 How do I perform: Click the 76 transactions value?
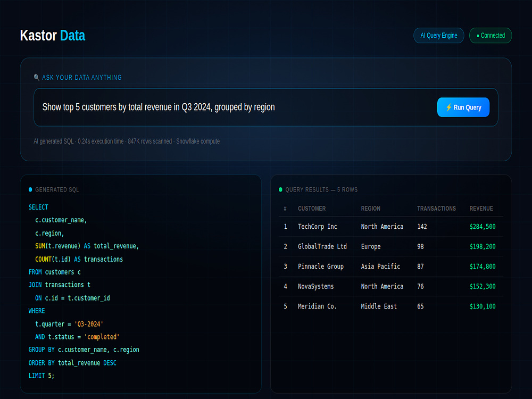(x=420, y=286)
